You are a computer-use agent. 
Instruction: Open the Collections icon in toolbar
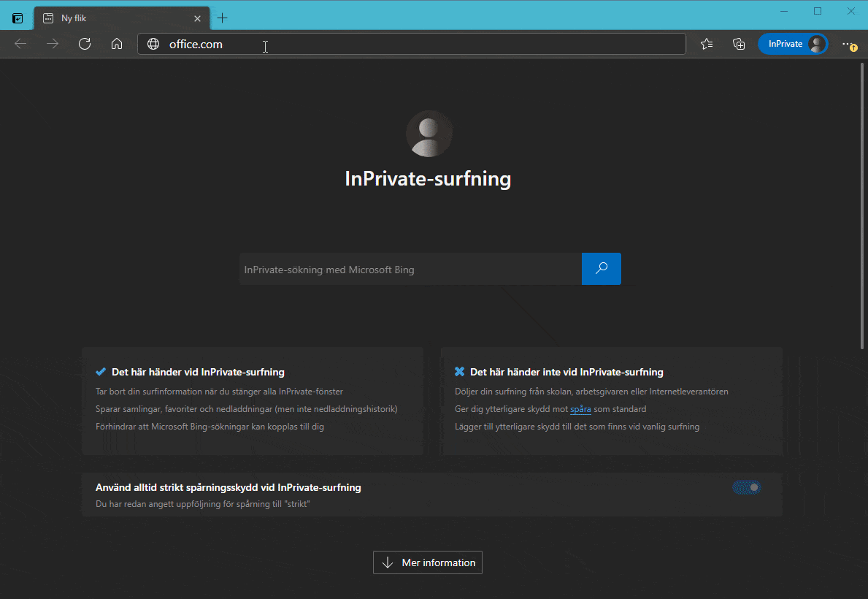pos(739,44)
